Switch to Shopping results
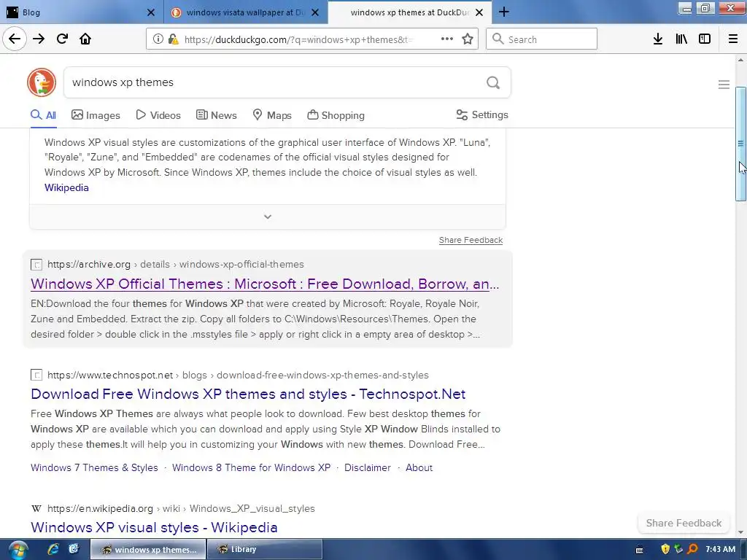The image size is (747, 560). pos(336,115)
